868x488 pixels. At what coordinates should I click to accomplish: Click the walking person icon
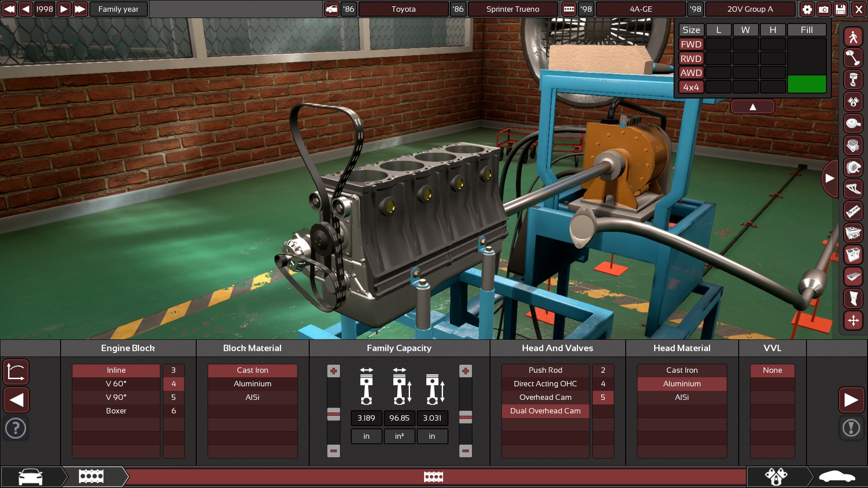(853, 37)
